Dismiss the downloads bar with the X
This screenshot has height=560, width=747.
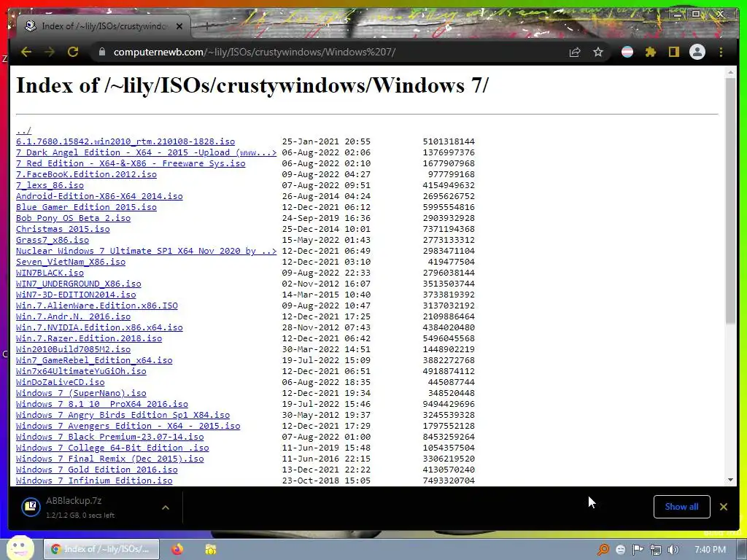[723, 507]
